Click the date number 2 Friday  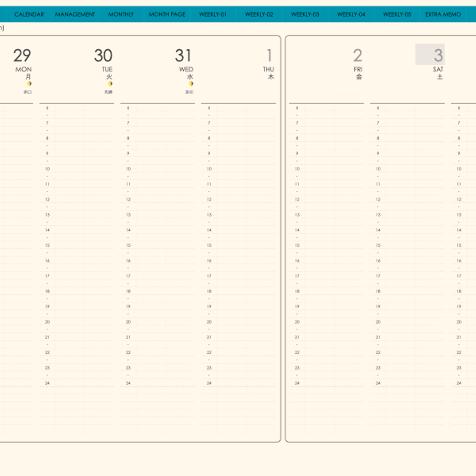click(x=358, y=55)
